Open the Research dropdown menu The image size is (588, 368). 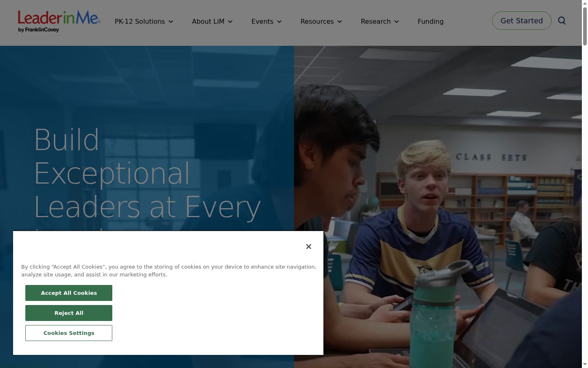pos(380,21)
